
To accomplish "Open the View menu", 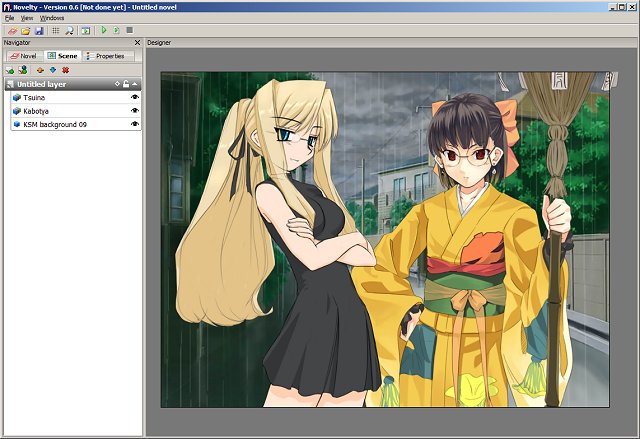I will pos(27,18).
